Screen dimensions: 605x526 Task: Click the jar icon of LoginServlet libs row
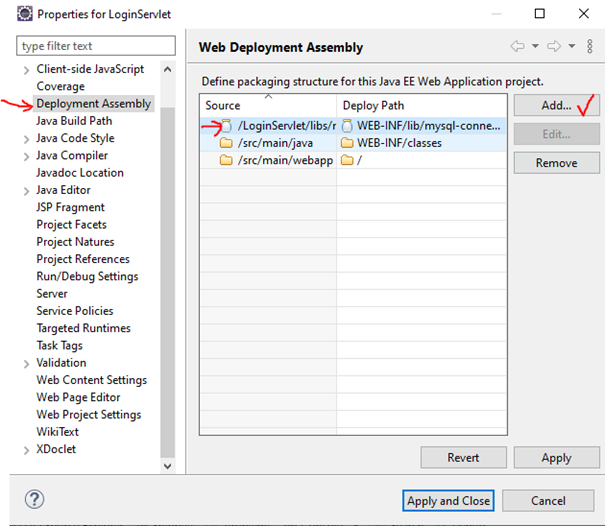(x=226, y=126)
